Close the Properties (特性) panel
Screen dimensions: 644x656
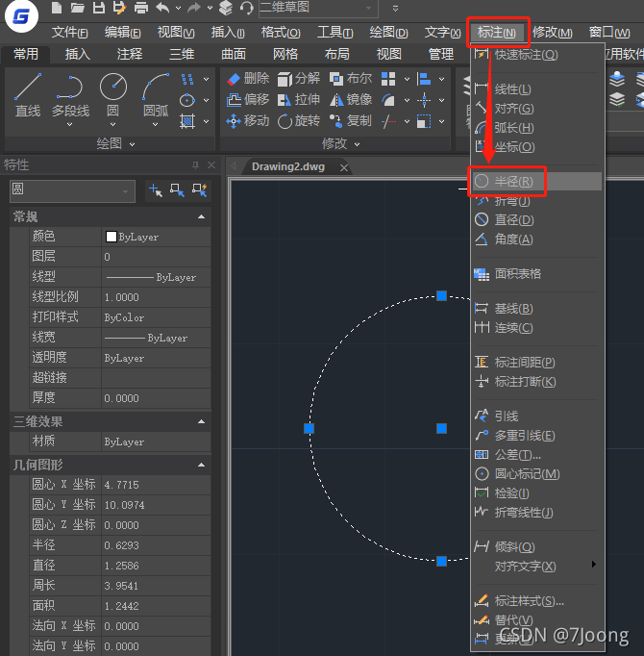[x=211, y=165]
